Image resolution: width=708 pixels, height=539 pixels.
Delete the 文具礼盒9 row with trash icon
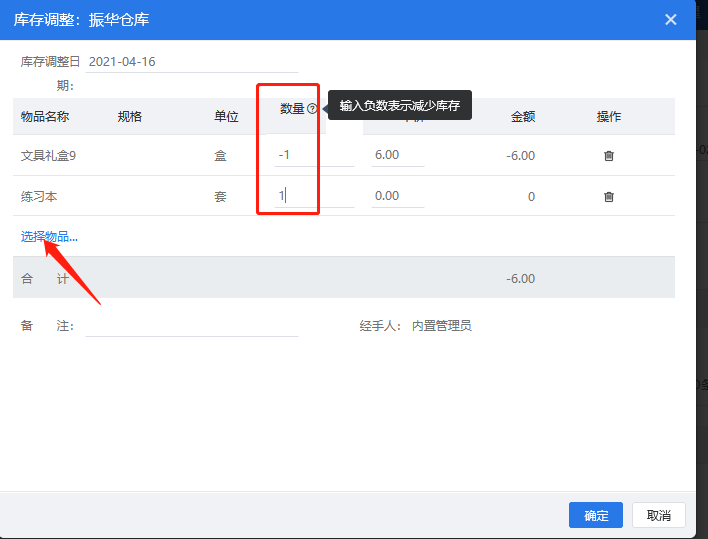coord(609,156)
